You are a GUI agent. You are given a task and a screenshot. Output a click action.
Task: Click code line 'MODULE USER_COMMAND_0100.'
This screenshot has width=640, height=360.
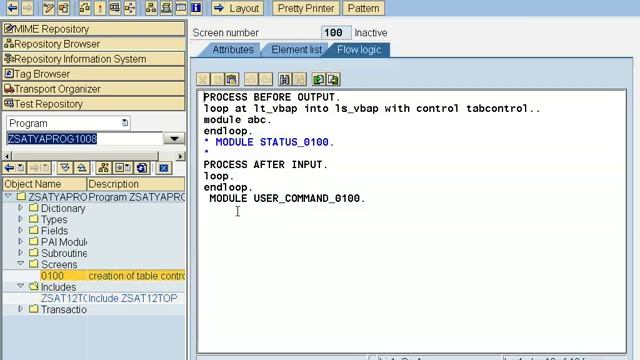coord(287,198)
